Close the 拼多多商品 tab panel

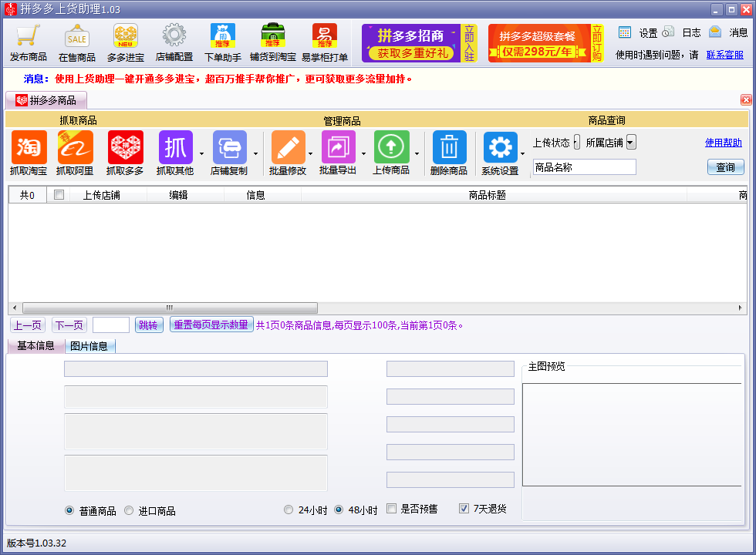pos(746,99)
